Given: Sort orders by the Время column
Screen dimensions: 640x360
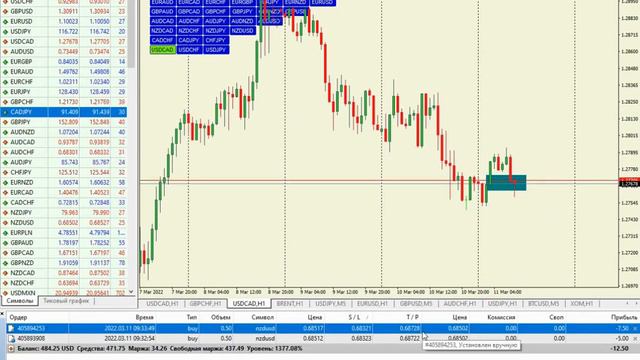Looking at the screenshot, I should point(144,317).
